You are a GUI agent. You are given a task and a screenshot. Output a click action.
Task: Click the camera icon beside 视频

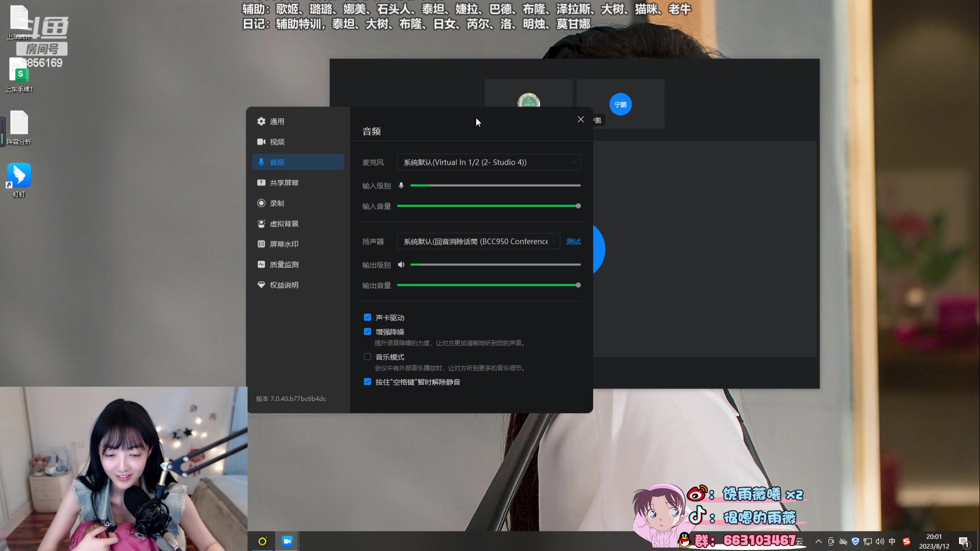coord(261,142)
